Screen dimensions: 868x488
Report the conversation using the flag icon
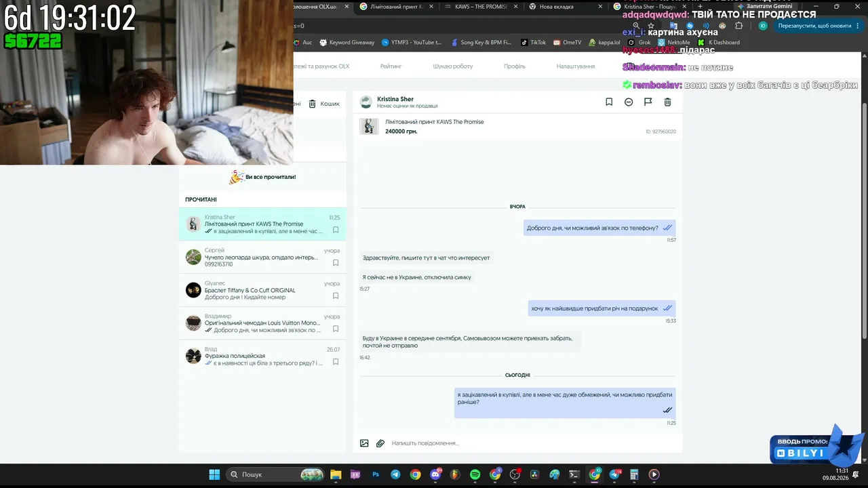[x=648, y=102]
